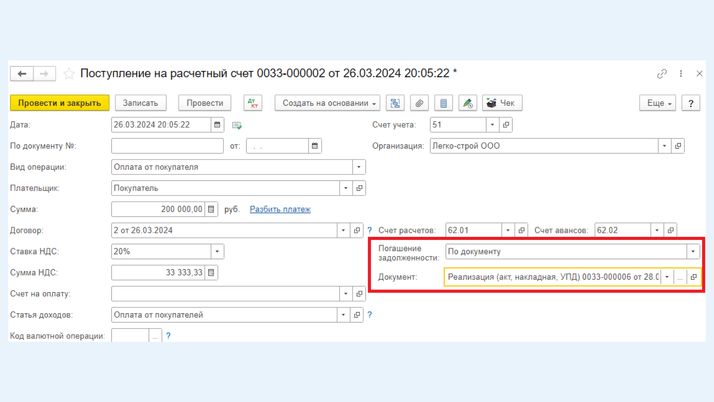This screenshot has height=402, width=714.
Task: Click the Разбить платеж link
Action: pyautogui.click(x=280, y=210)
